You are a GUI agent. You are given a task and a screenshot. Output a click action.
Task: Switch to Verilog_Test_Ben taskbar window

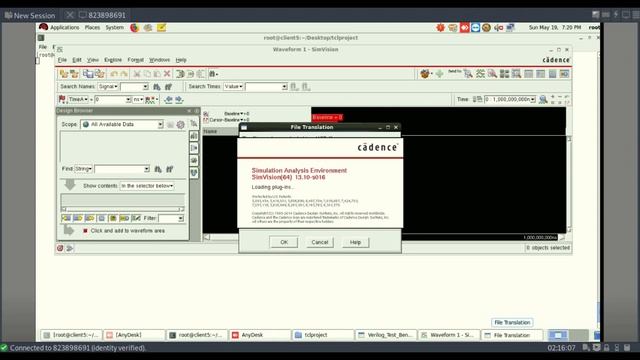(x=386, y=335)
